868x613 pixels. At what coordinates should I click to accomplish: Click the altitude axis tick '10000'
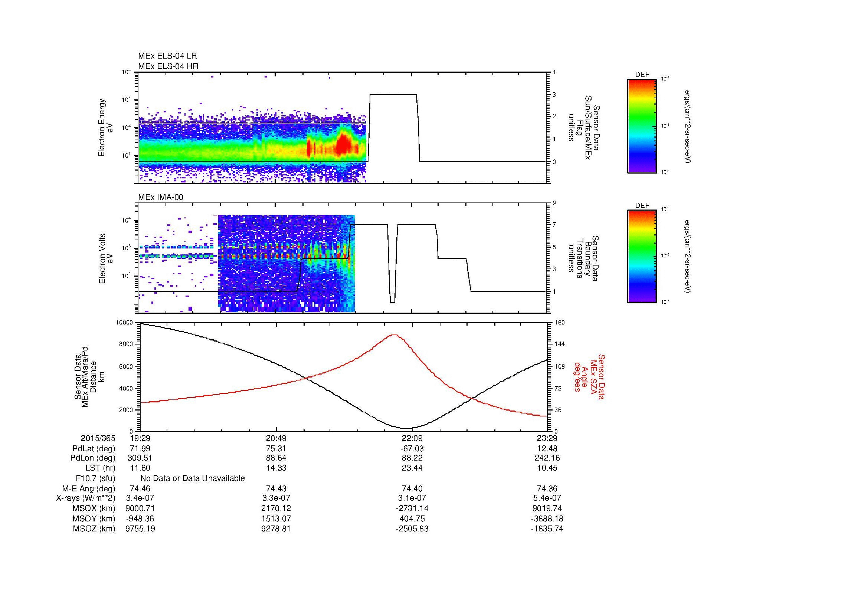pos(125,323)
